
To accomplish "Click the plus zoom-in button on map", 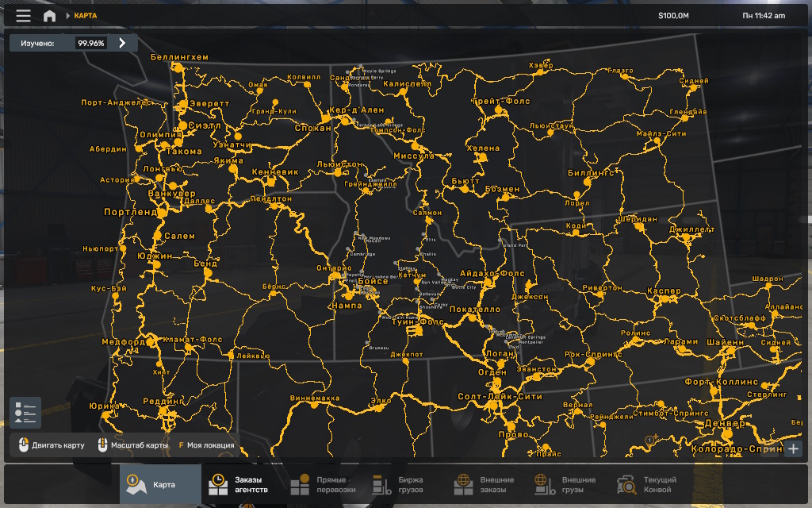I will [x=793, y=449].
